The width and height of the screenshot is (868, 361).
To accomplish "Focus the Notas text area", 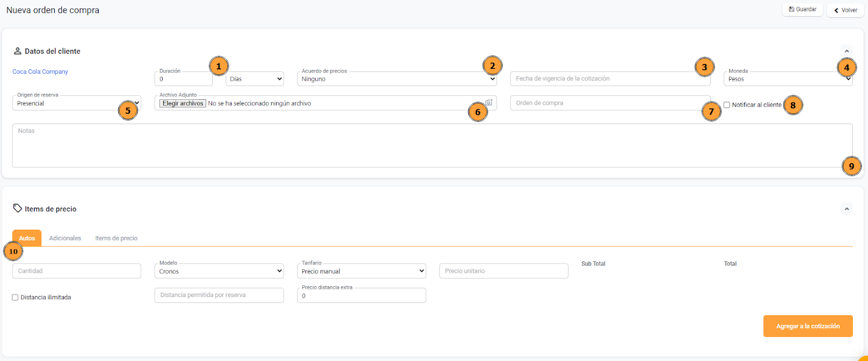I will (x=423, y=145).
